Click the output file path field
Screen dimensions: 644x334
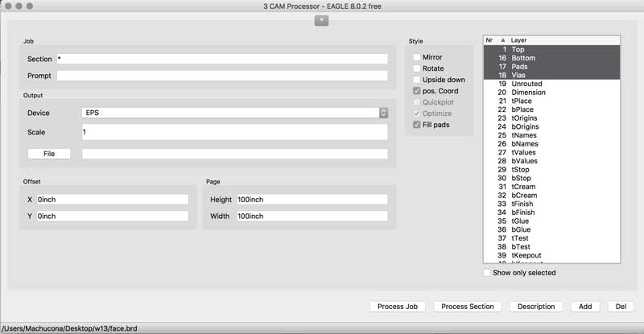234,154
